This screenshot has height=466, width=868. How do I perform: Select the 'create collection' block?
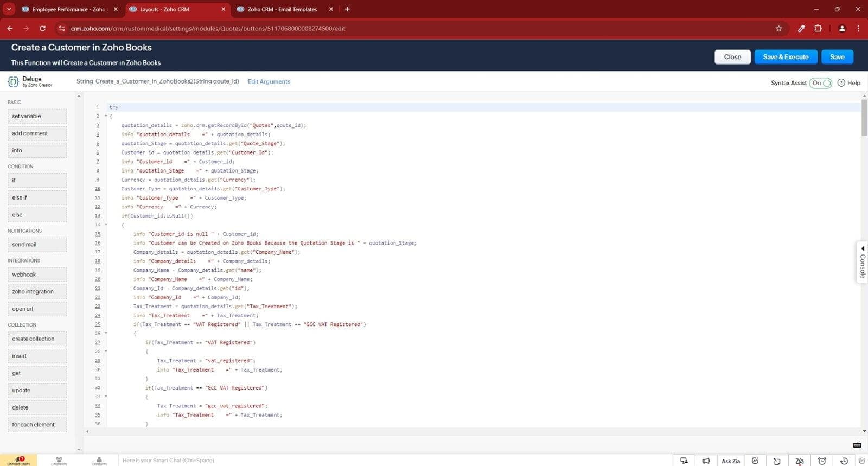click(x=37, y=339)
